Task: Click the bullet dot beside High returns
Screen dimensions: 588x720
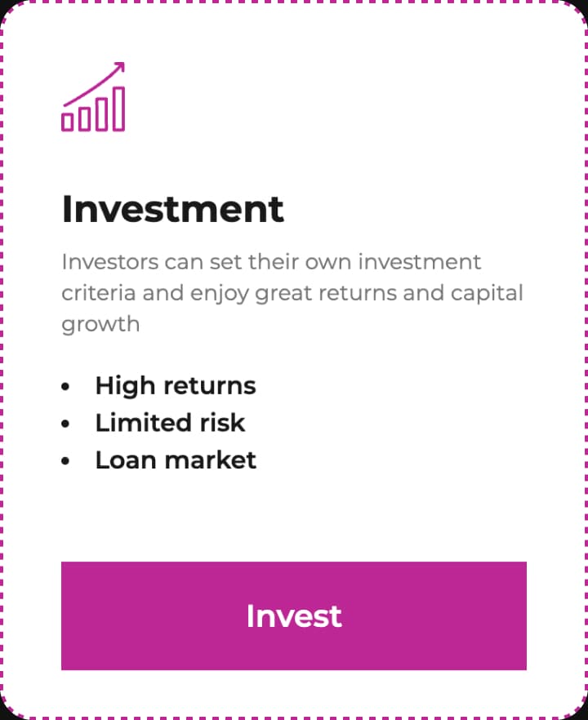Action: pyautogui.click(x=66, y=386)
